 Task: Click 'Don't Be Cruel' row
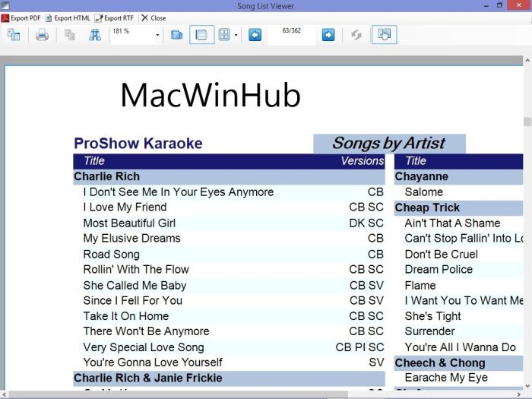[458, 254]
